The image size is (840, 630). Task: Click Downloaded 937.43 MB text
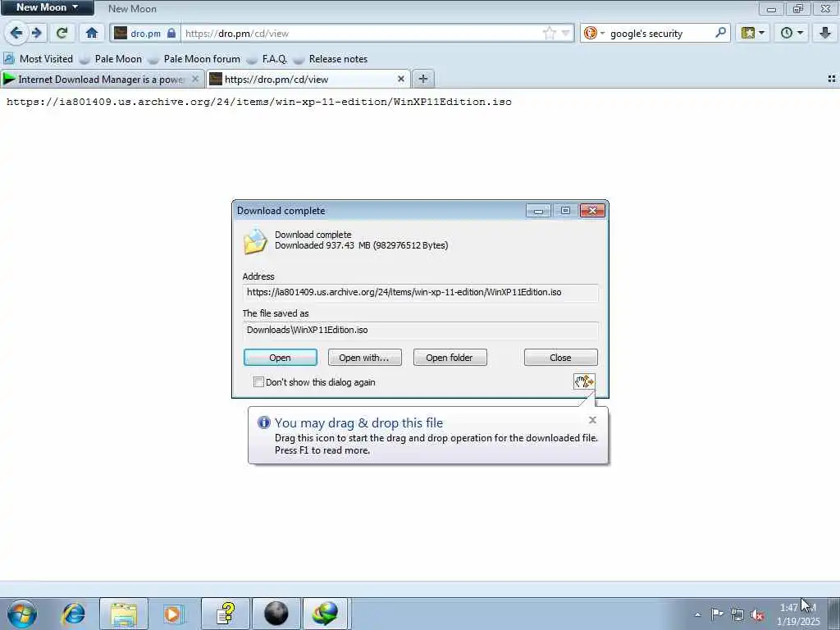tap(362, 245)
